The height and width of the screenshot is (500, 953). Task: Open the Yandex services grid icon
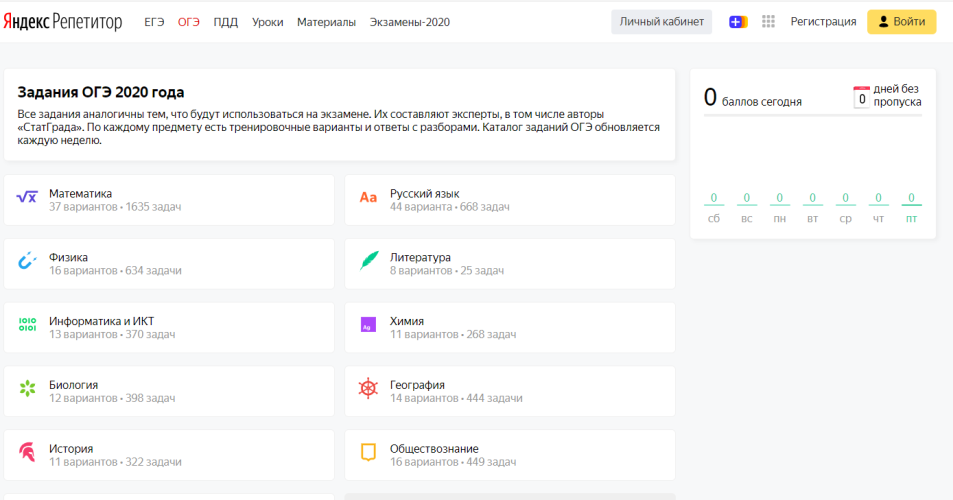(768, 22)
